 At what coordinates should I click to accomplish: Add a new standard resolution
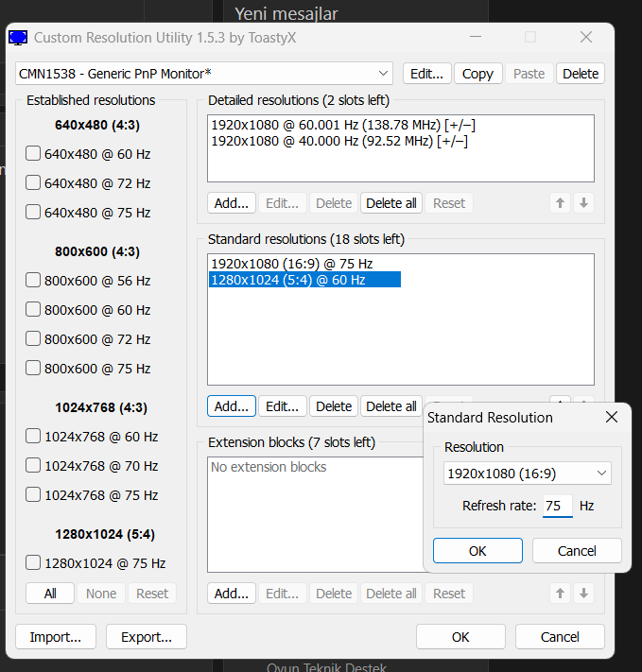pos(232,405)
